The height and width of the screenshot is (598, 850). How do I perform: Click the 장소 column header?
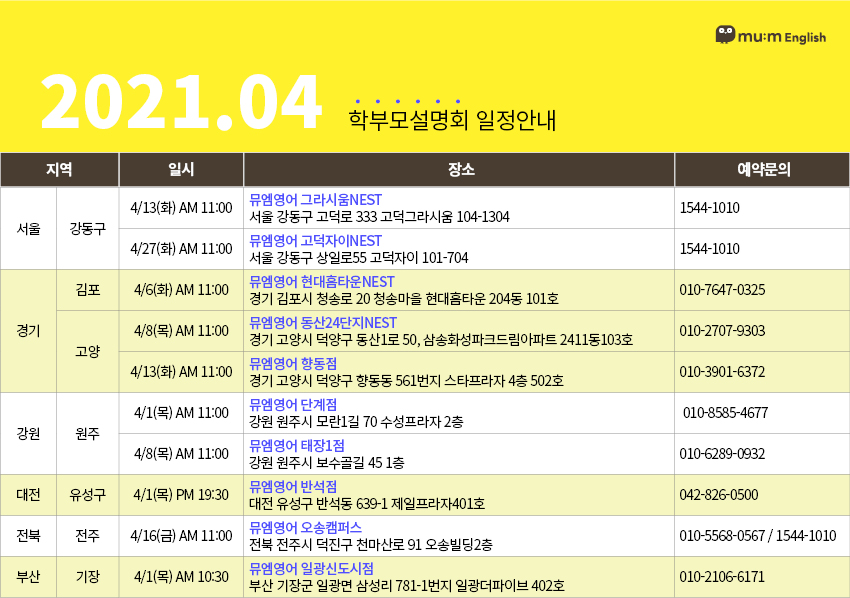pyautogui.click(x=459, y=170)
